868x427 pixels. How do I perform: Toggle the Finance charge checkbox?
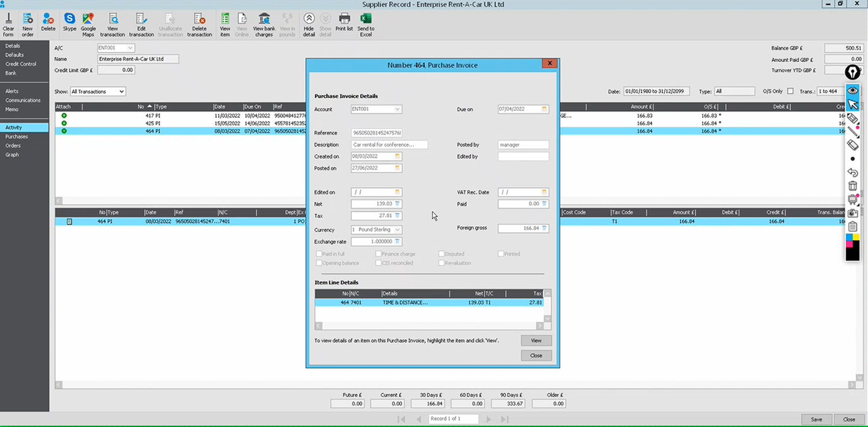point(378,254)
